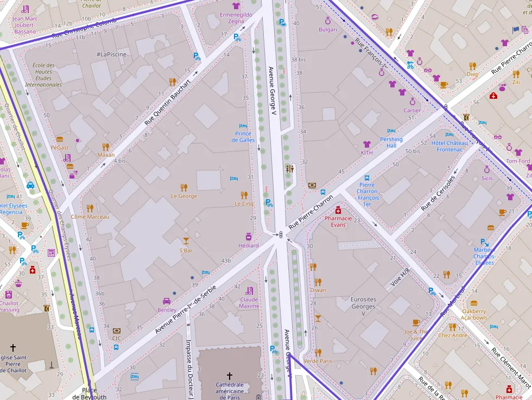Click the Bentley car dealership icon

167,301
